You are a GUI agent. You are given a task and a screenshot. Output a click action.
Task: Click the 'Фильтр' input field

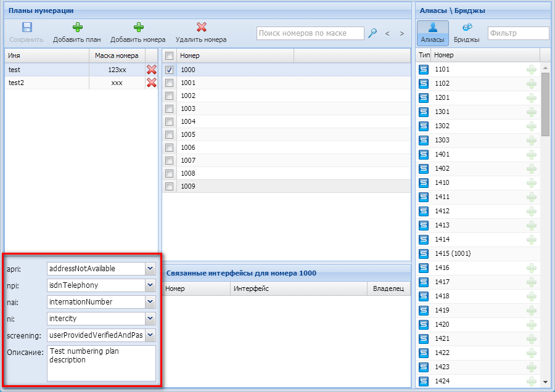click(x=518, y=33)
